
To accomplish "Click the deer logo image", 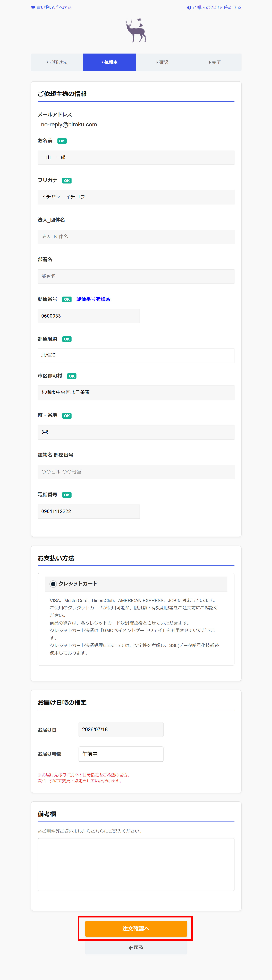I will [136, 30].
